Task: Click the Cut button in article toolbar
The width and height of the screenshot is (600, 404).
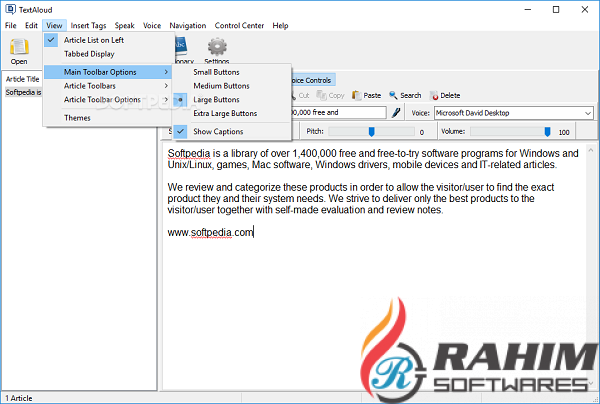Action: click(300, 95)
